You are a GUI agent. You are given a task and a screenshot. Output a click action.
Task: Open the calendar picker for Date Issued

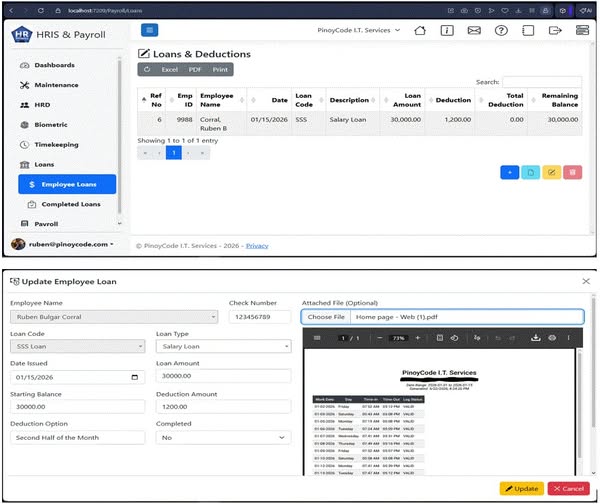(x=134, y=377)
